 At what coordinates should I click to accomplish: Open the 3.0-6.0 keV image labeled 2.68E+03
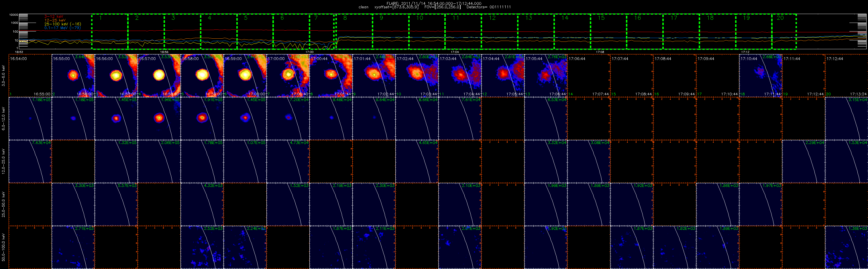[x=761, y=76]
